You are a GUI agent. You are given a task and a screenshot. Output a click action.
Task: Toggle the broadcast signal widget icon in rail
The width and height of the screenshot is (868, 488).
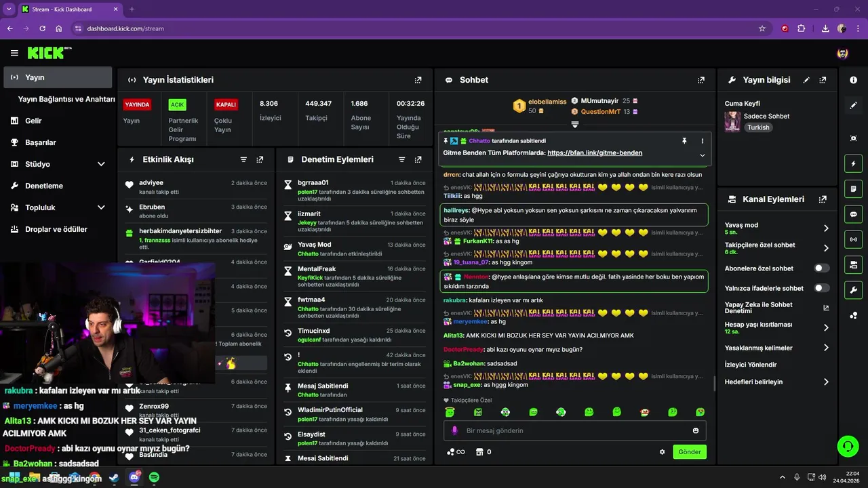coord(853,239)
